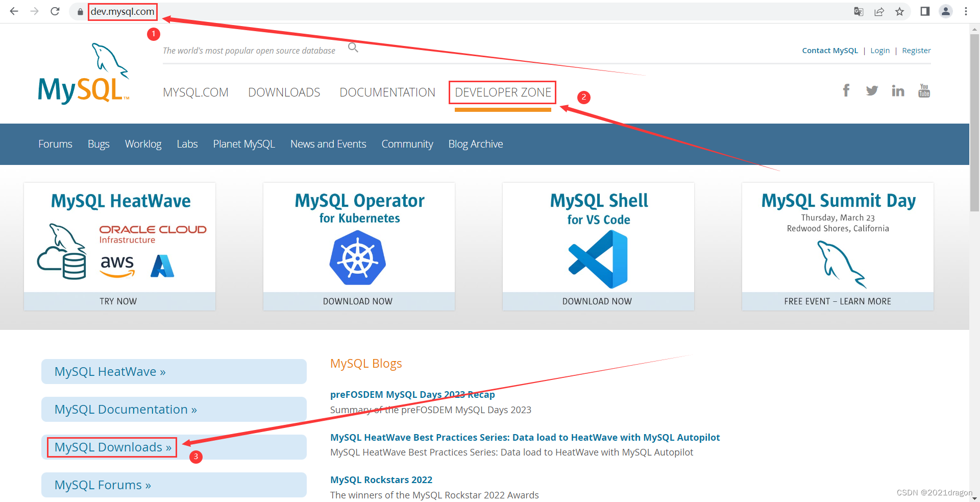
Task: Open the MySQL YouTube icon
Action: 924,90
